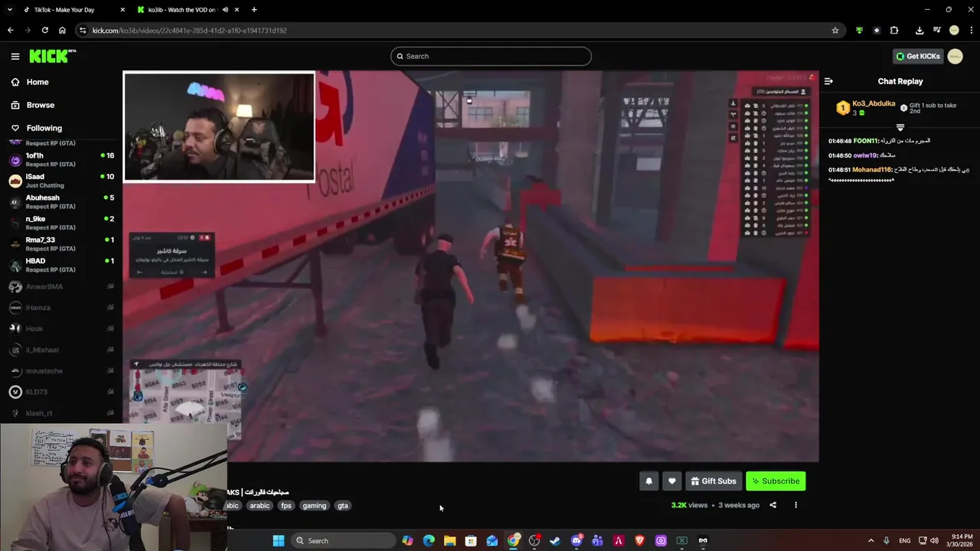
Task: Open followed channel 1of1h
Action: [x=61, y=159]
